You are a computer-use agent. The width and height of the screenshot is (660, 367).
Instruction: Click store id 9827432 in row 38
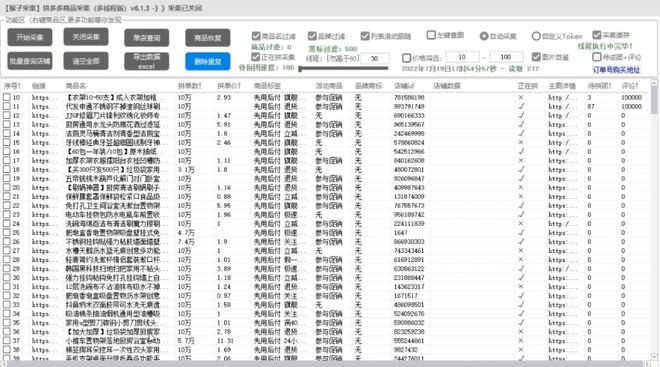[405, 350]
